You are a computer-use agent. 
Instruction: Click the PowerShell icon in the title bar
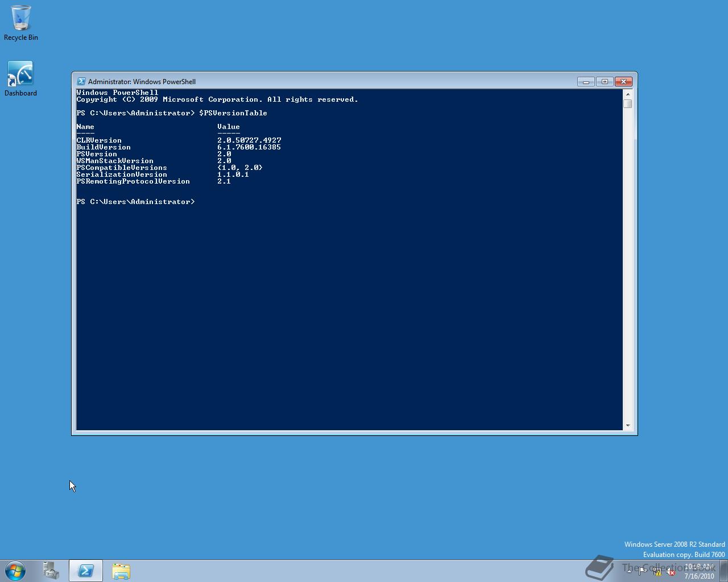click(x=81, y=81)
